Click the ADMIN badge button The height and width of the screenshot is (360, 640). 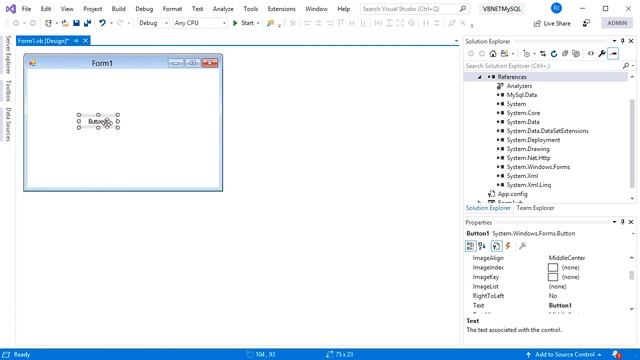click(x=617, y=23)
